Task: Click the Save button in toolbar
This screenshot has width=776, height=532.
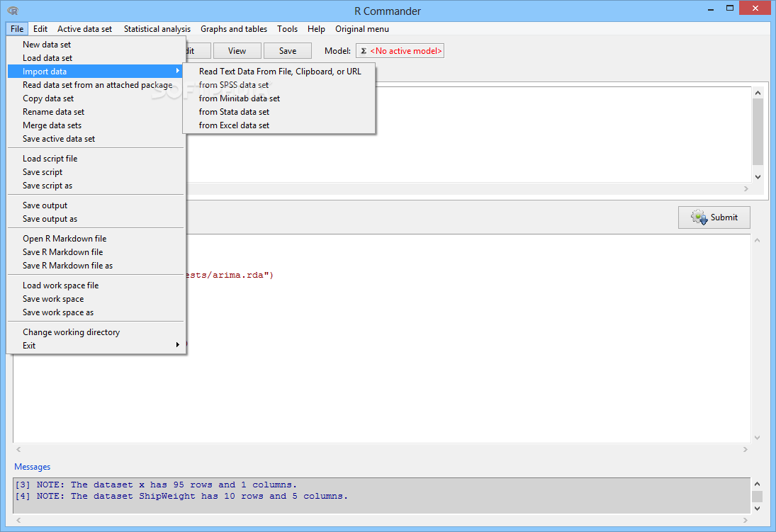Action: tap(288, 51)
